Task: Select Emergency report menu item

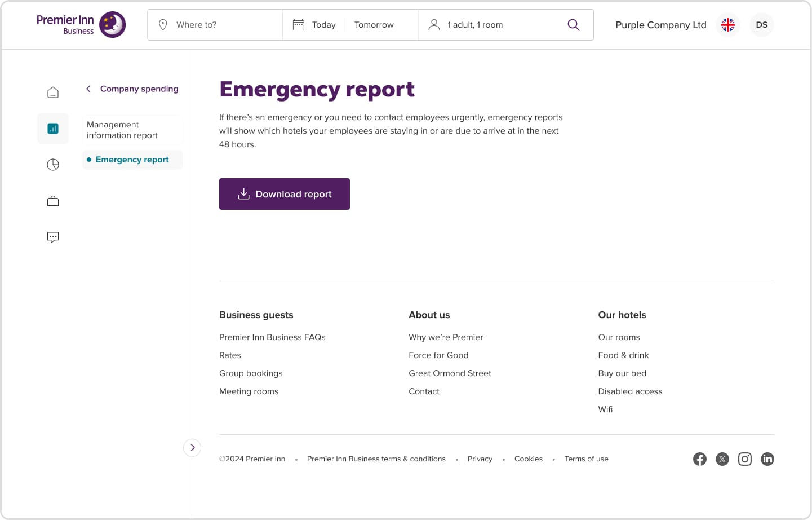Action: pos(132,160)
